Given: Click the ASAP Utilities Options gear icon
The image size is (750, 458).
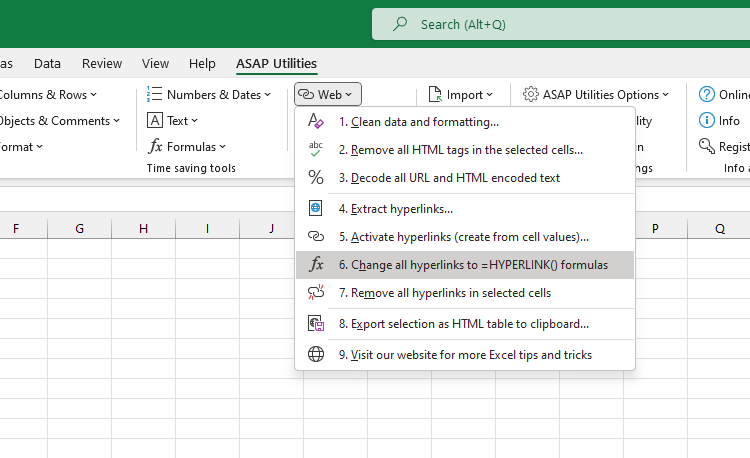Looking at the screenshot, I should (530, 94).
